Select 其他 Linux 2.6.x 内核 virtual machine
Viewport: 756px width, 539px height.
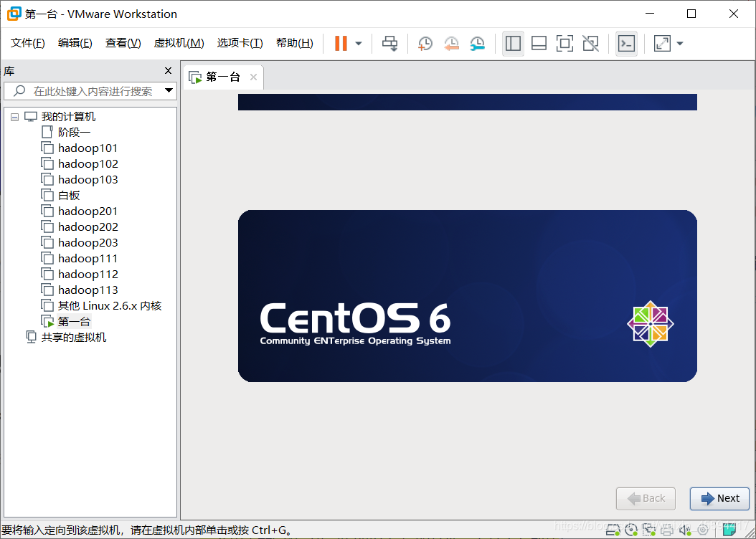coord(110,306)
